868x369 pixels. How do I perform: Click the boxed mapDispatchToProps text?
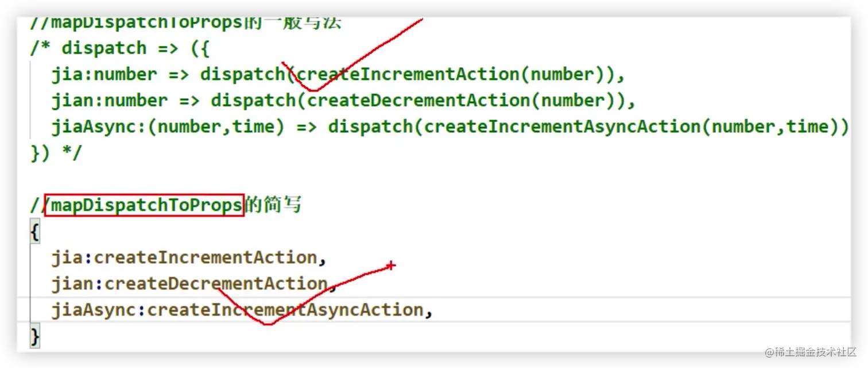click(x=145, y=205)
